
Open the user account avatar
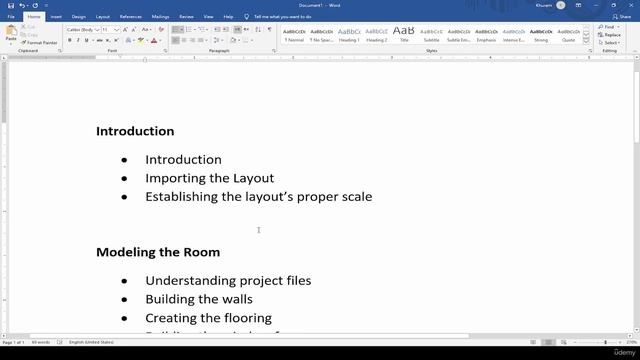(561, 5)
